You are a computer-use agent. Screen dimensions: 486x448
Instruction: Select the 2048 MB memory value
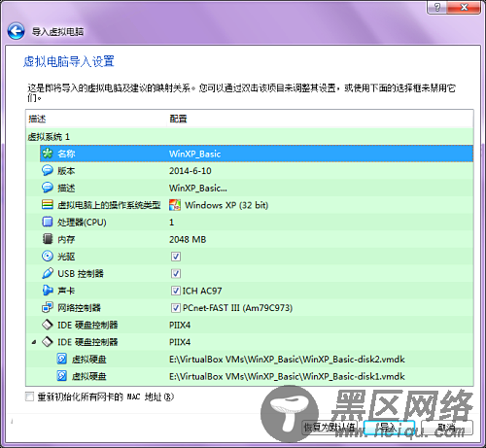pyautogui.click(x=188, y=239)
